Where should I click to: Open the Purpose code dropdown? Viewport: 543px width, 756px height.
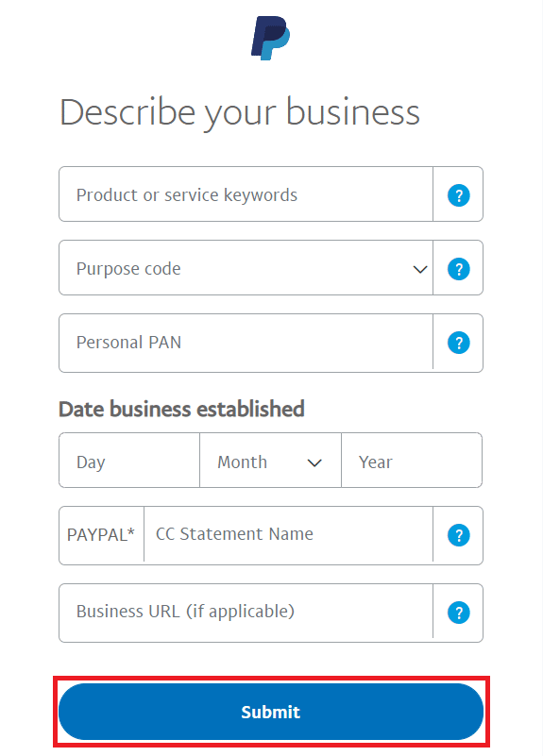[246, 268]
